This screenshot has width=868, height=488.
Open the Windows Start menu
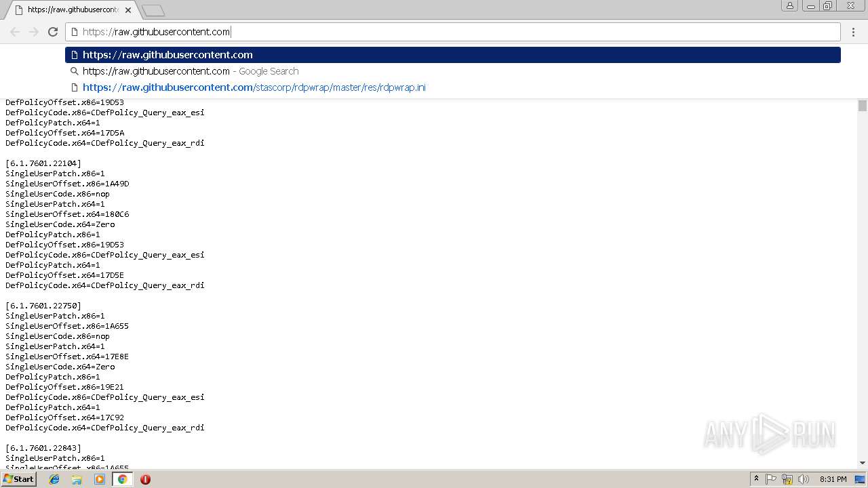pos(19,479)
